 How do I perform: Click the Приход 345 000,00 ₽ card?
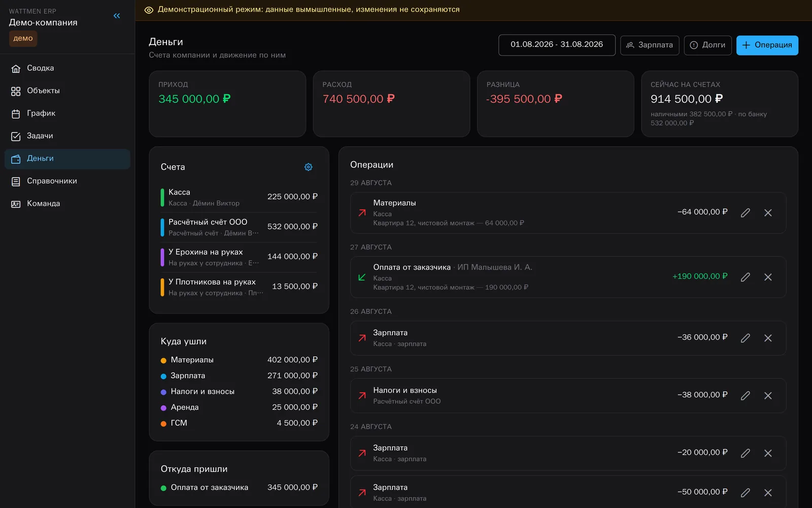coord(227,104)
